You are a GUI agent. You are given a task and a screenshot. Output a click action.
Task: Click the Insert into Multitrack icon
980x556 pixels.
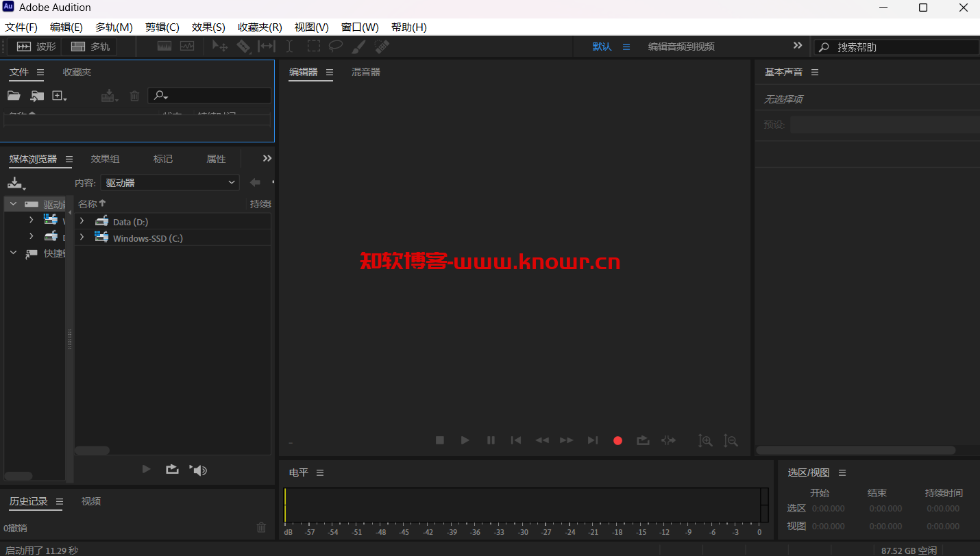[x=110, y=96]
